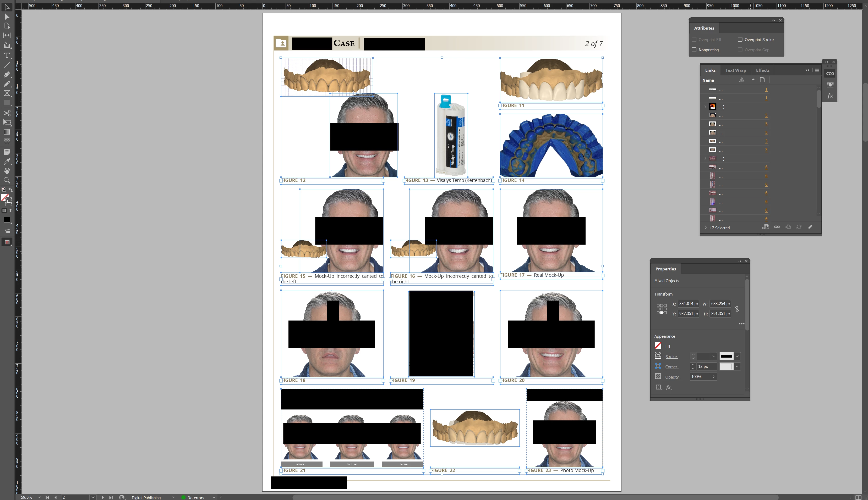Select the Pen tool

pos(7,74)
